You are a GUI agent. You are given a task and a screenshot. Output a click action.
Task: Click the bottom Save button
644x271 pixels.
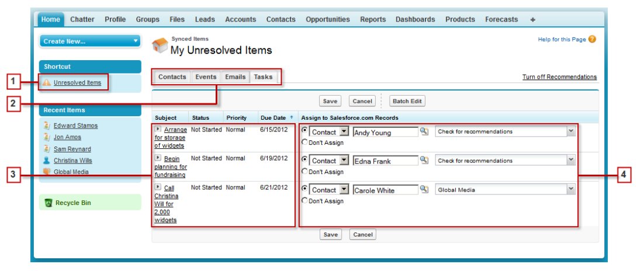[x=330, y=234]
